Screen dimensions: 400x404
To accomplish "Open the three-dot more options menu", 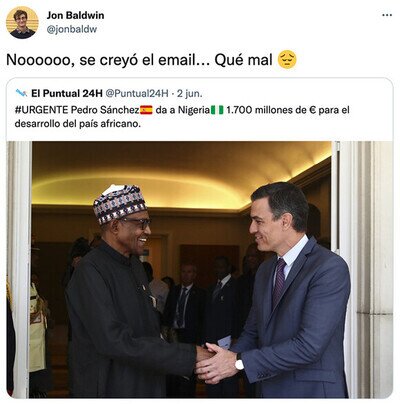I will (x=387, y=15).
